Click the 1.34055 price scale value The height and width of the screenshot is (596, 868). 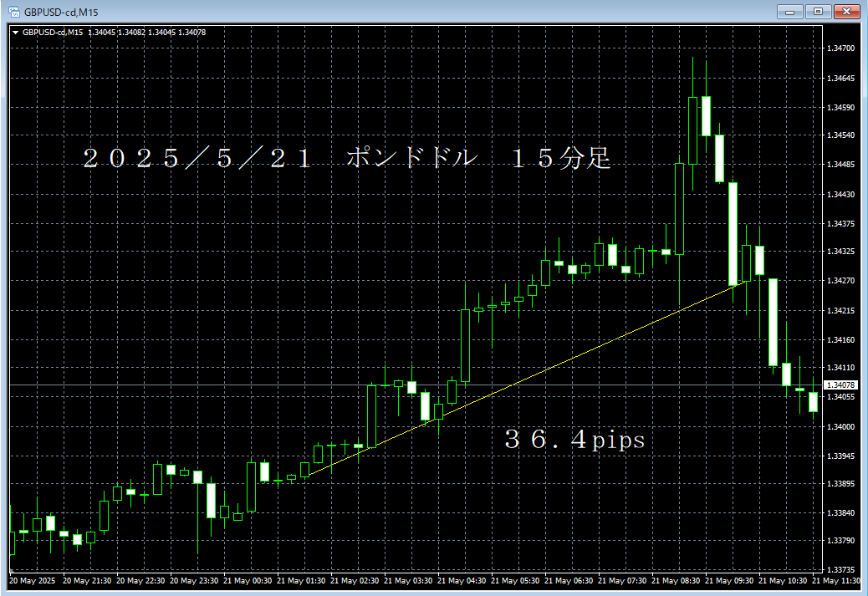pos(840,397)
